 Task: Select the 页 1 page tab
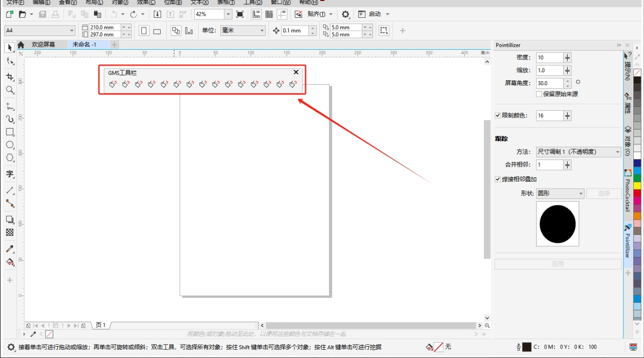coord(101,325)
